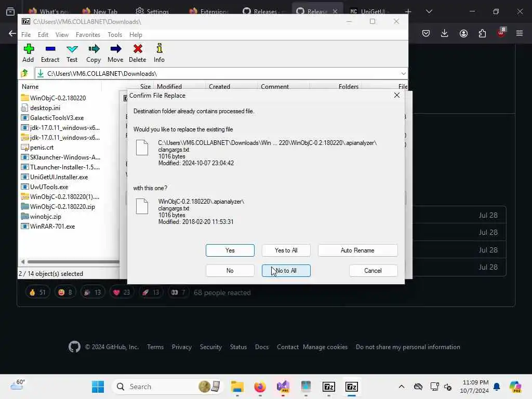Select WinObjC-0.2.180220.zip archive

(x=58, y=207)
